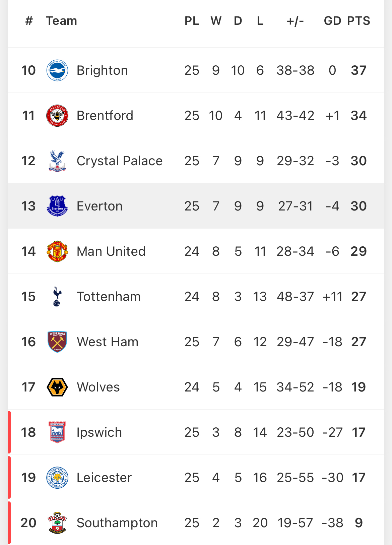The height and width of the screenshot is (545, 392).
Task: Tap the Southampton club crest
Action: (57, 523)
